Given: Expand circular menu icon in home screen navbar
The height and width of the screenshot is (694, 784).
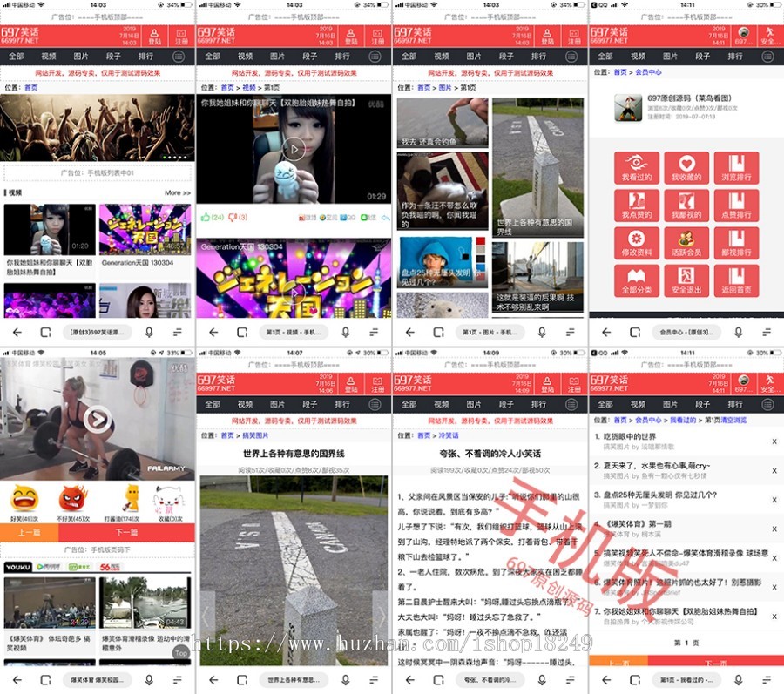Looking at the screenshot, I should pos(179,56).
